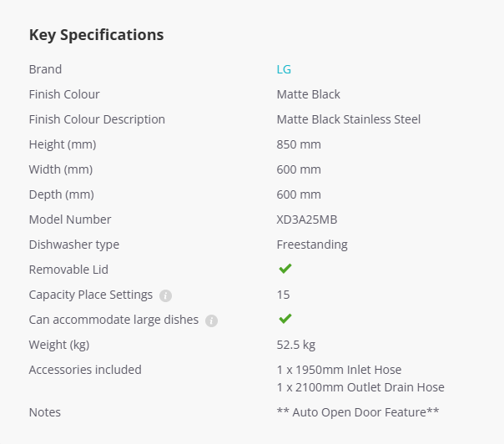
Task: Click green checkmark for large dishes
Action: tap(285, 319)
